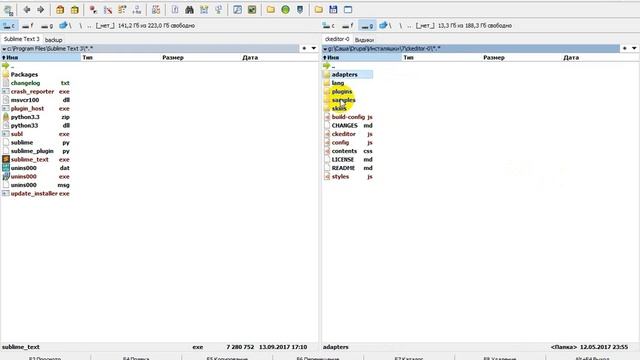Viewport: 640px width, 360px height.
Task: Sort left panel by Дата column
Action: click(x=279, y=58)
